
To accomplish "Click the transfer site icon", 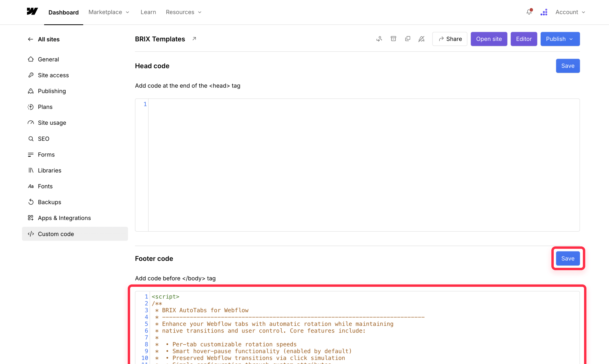I will point(379,39).
